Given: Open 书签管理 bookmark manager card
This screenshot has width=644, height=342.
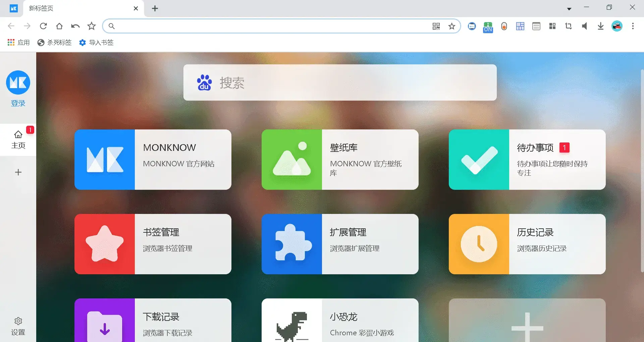Looking at the screenshot, I should point(153,244).
